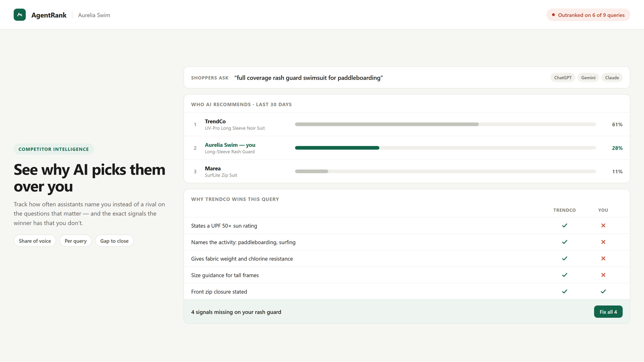Open the Outranked on 6 of 9 queries badge

click(588, 15)
